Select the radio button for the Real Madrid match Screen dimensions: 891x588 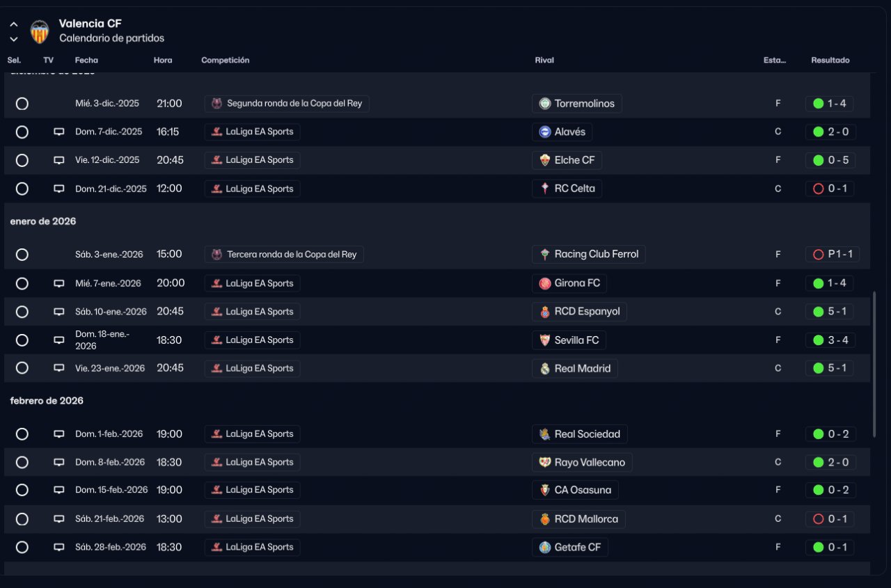click(22, 368)
